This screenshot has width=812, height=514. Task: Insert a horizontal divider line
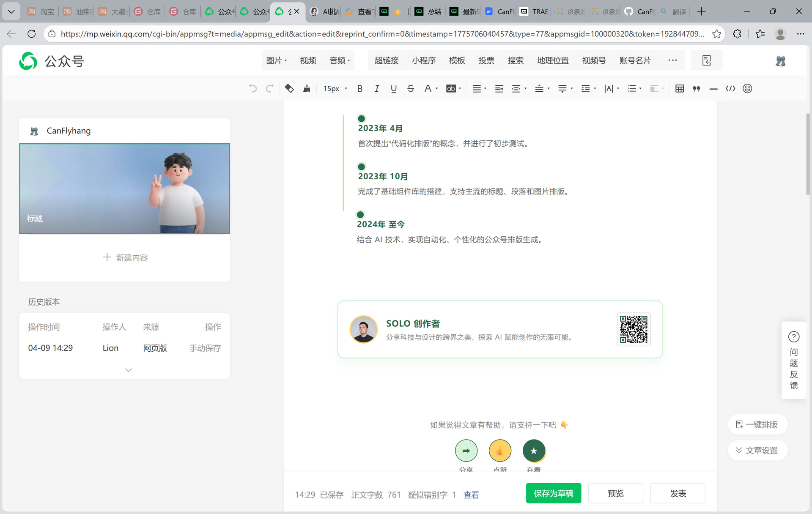click(x=713, y=89)
